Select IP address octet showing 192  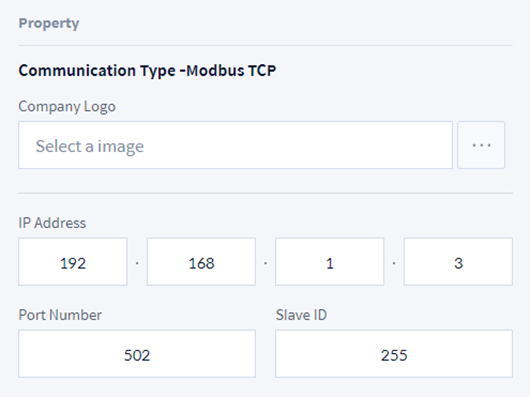(73, 262)
